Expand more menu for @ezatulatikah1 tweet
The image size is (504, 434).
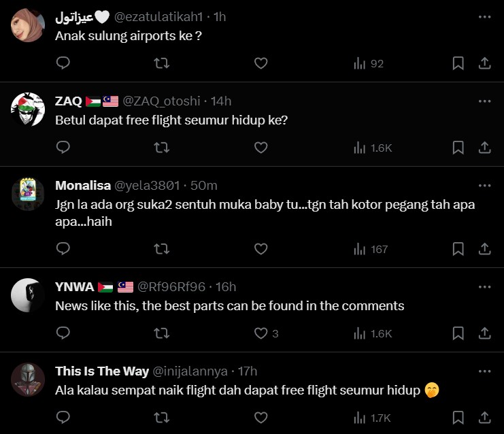coord(484,16)
